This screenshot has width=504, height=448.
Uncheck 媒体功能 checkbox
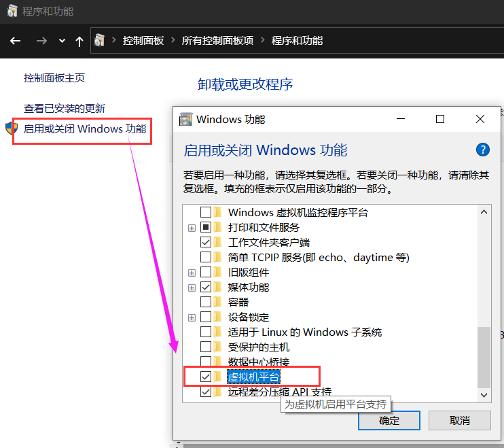pos(206,287)
